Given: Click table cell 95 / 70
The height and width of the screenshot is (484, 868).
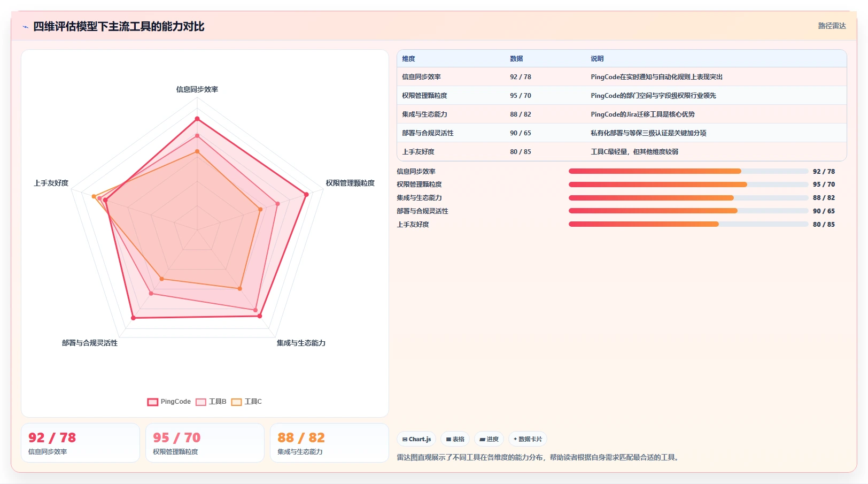Looking at the screenshot, I should coord(521,96).
